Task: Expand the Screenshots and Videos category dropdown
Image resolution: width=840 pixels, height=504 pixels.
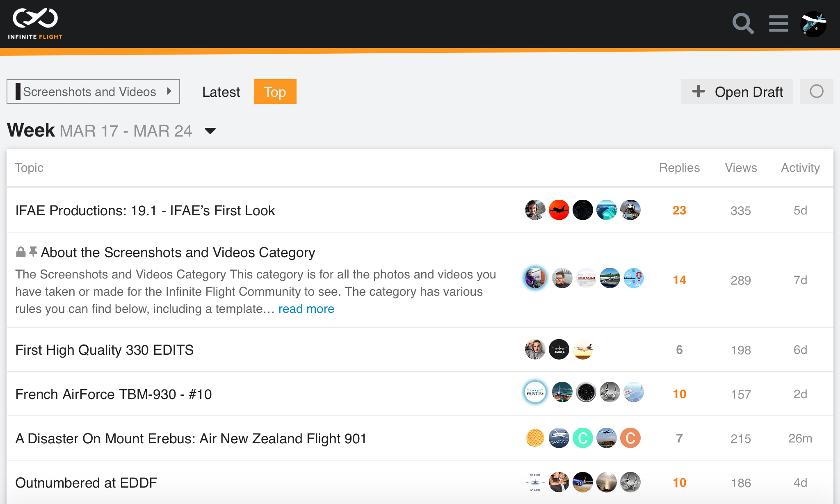Action: point(93,91)
